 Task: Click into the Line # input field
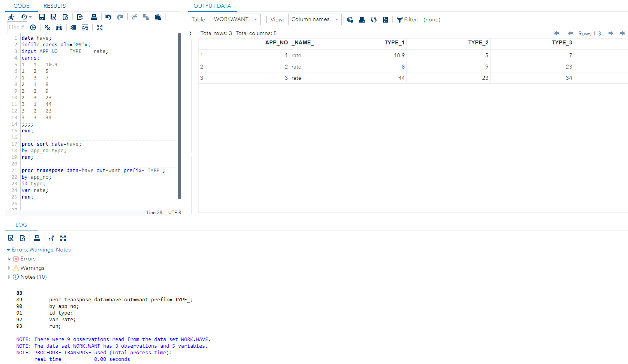coord(16,27)
